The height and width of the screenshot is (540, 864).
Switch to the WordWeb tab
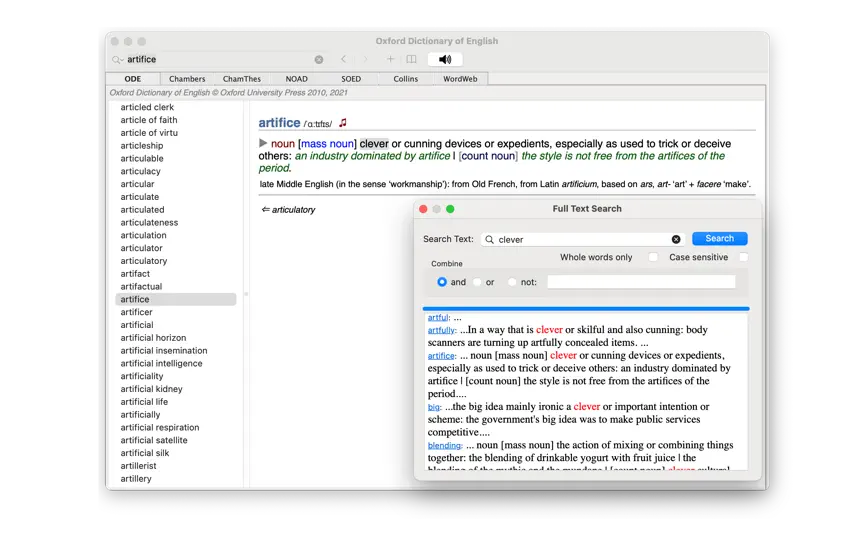[x=460, y=79]
